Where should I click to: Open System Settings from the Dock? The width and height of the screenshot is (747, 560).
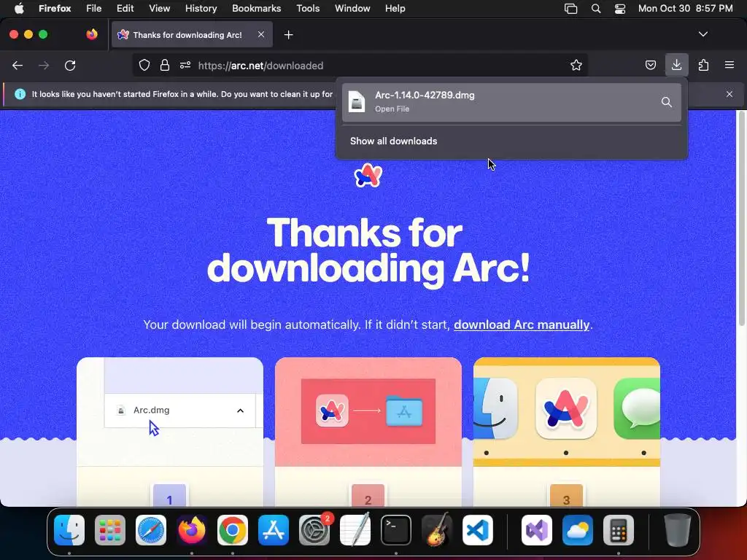[314, 530]
